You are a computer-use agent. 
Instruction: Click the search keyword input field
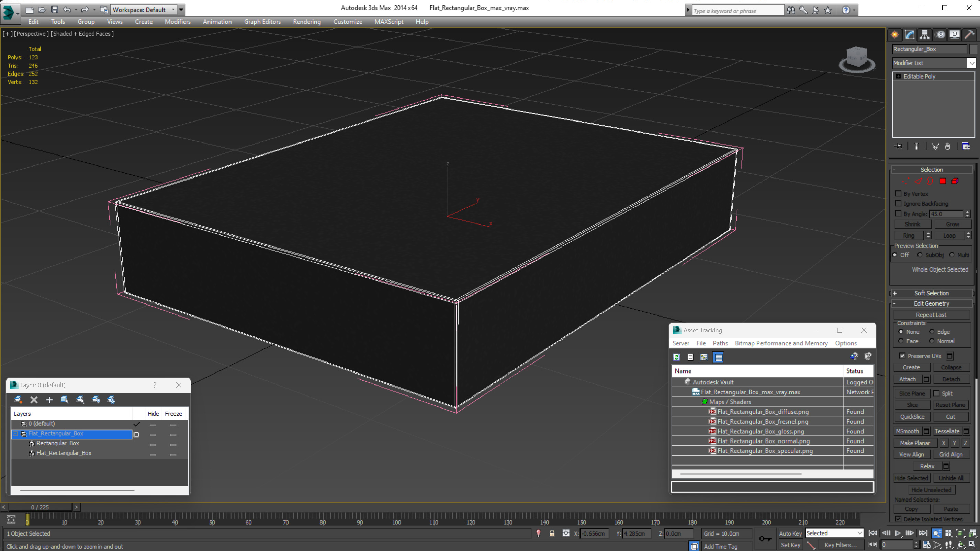[x=737, y=11]
